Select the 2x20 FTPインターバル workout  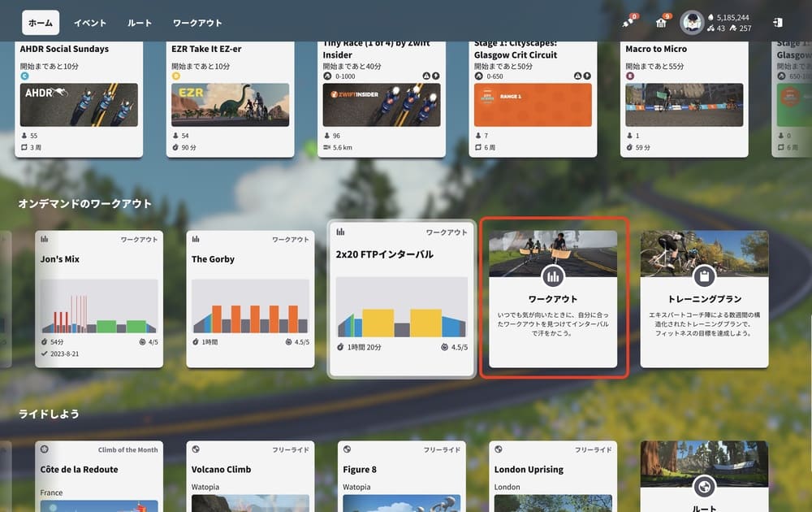pos(402,299)
